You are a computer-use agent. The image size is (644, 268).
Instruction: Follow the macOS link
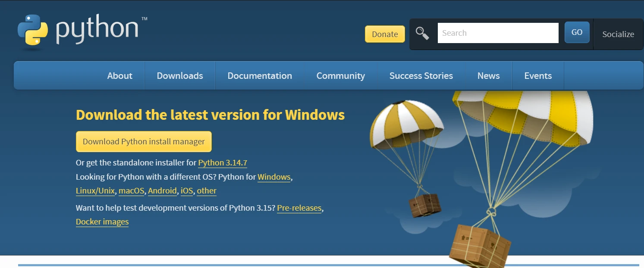[132, 191]
